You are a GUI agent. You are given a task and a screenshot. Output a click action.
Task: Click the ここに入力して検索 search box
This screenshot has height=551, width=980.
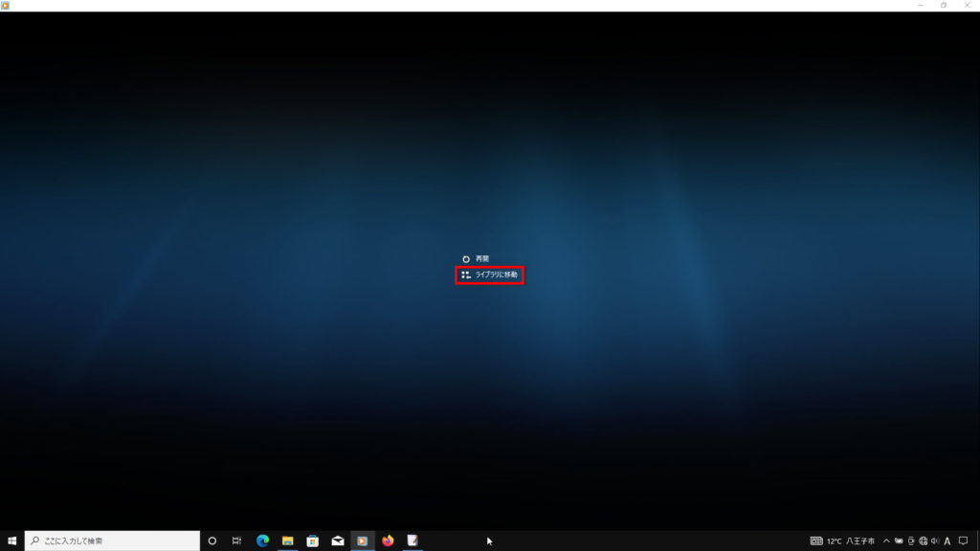pyautogui.click(x=111, y=540)
